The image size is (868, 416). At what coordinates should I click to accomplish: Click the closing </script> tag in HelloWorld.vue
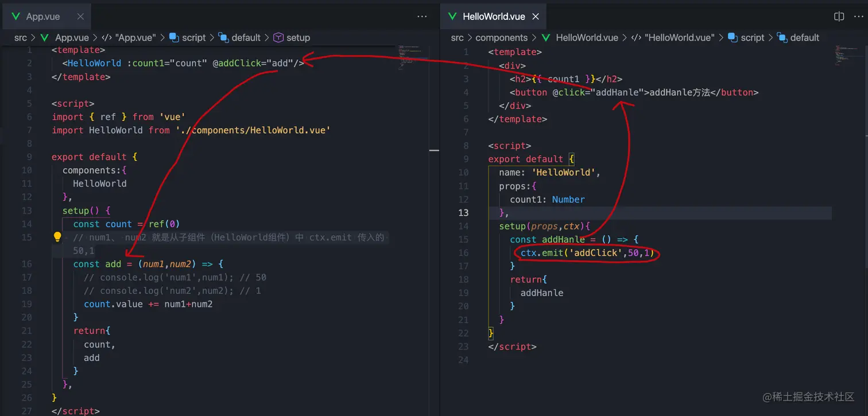[x=513, y=347]
